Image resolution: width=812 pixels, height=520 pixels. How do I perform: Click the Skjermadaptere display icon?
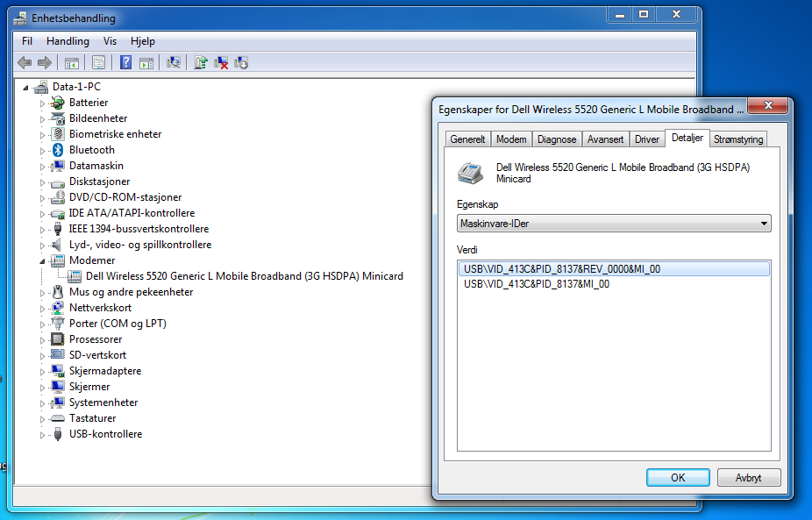tap(58, 371)
